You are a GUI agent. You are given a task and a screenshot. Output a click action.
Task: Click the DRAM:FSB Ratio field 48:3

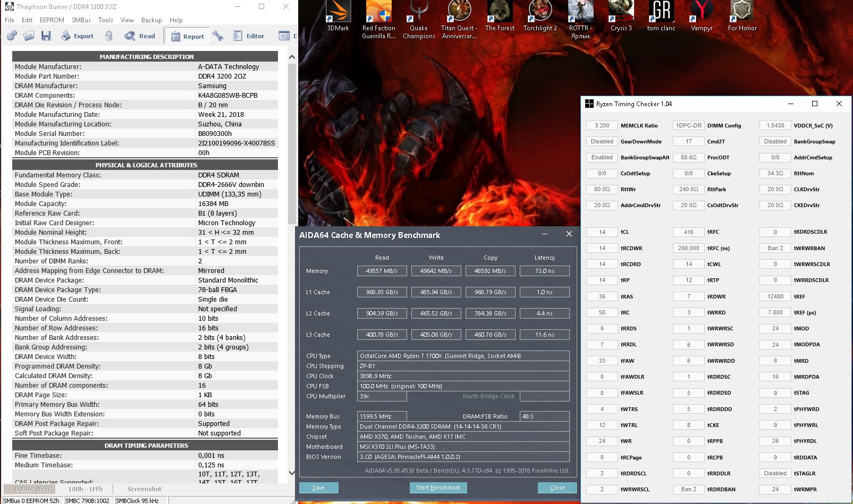545,416
